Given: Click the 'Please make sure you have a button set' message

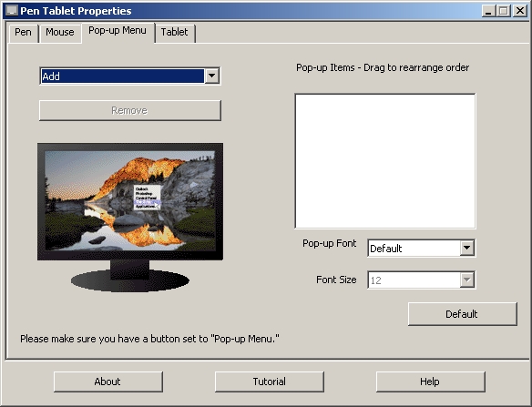Looking at the screenshot, I should pos(149,339).
